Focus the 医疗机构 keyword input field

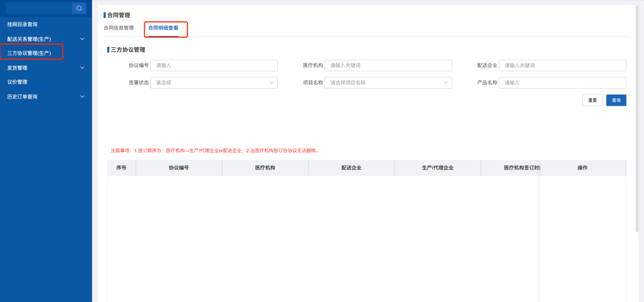click(388, 66)
